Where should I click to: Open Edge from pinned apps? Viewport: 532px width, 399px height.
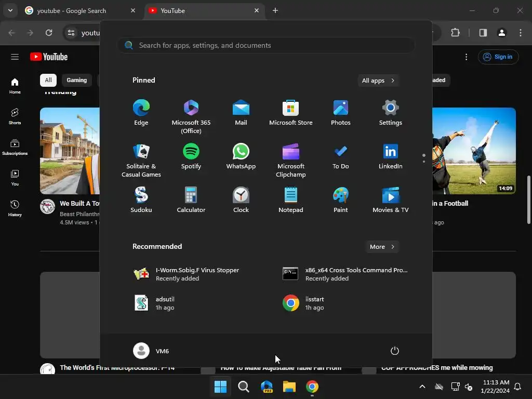(x=141, y=113)
